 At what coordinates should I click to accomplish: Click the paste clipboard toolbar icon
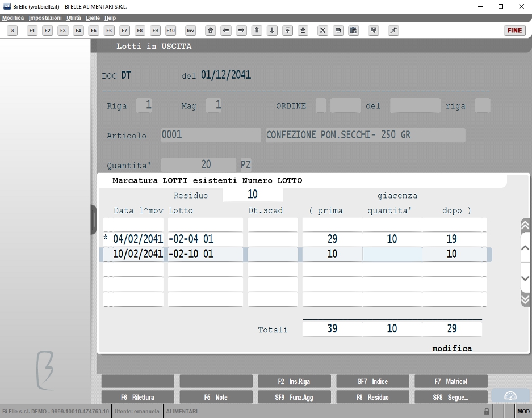[354, 31]
